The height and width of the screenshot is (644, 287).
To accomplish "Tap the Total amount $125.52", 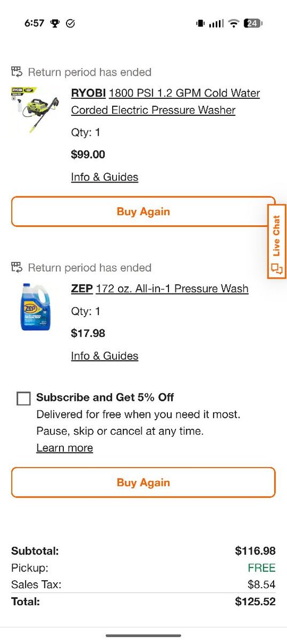I will [255, 602].
